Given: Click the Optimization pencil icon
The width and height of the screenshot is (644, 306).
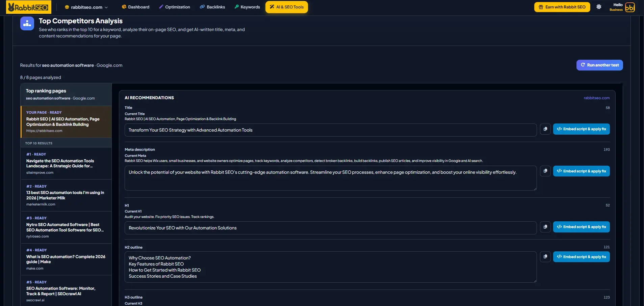Looking at the screenshot, I should click(x=161, y=7).
